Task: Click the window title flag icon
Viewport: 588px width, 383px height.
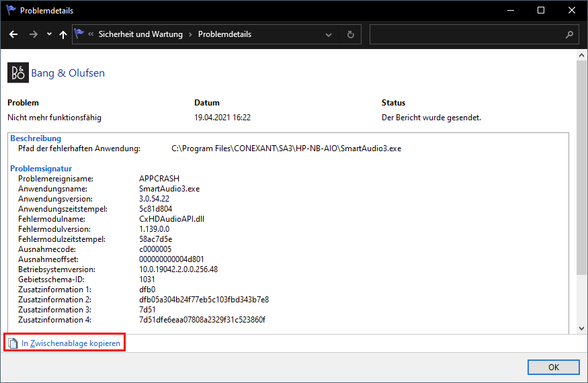Action: [11, 10]
